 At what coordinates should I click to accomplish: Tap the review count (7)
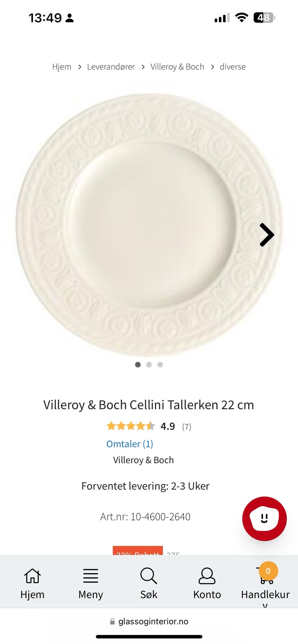point(187,427)
